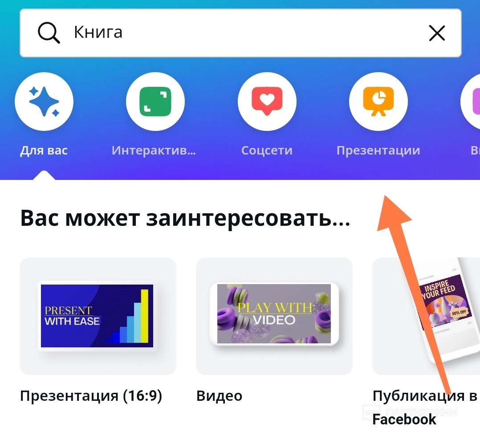Choose the orange Презентации icon
The height and width of the screenshot is (448, 480).
point(378,102)
